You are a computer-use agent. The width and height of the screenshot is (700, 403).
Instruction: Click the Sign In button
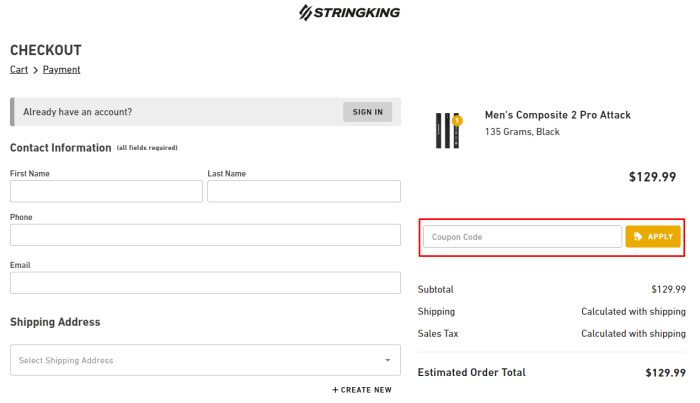pyautogui.click(x=367, y=112)
